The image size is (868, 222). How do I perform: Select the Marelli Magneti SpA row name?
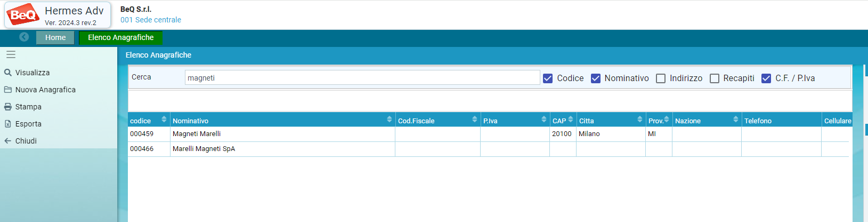point(204,149)
